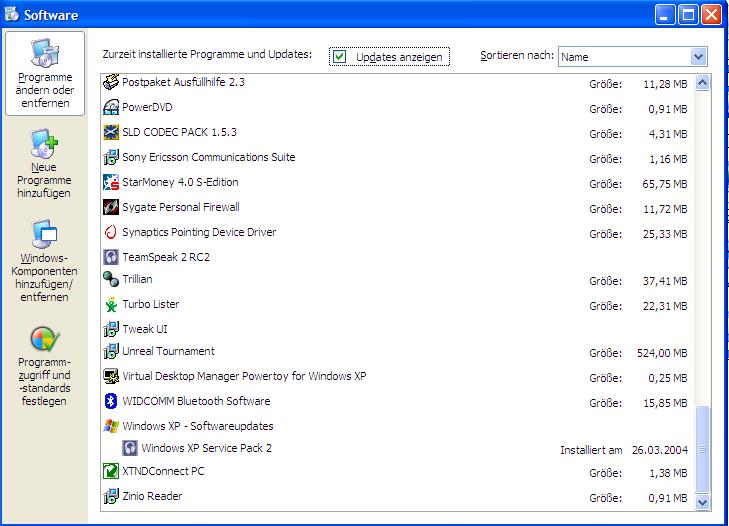Image resolution: width=729 pixels, height=526 pixels.
Task: Click the Software title bar icon
Action: point(12,14)
